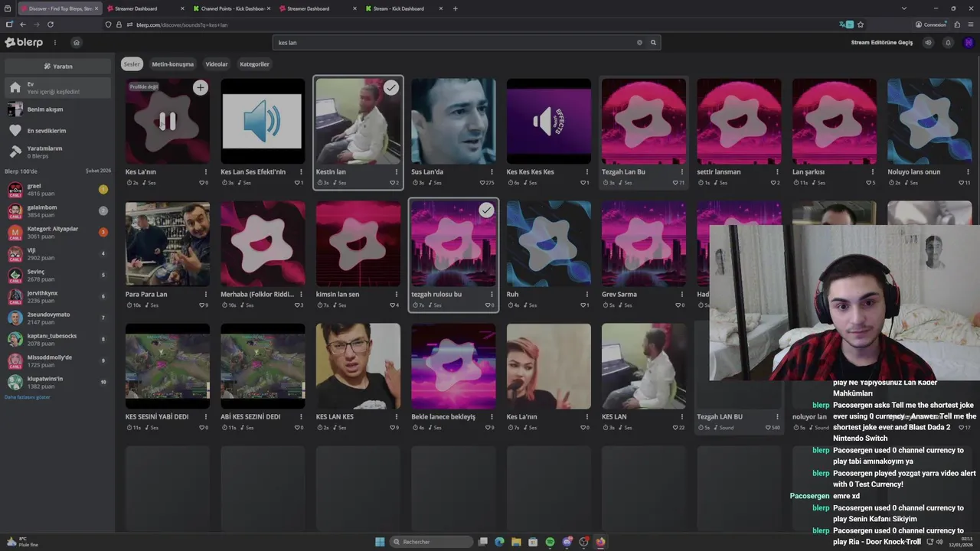Like the Noluyo lans onun heart
Viewport: 980px width, 551px height.
click(962, 183)
